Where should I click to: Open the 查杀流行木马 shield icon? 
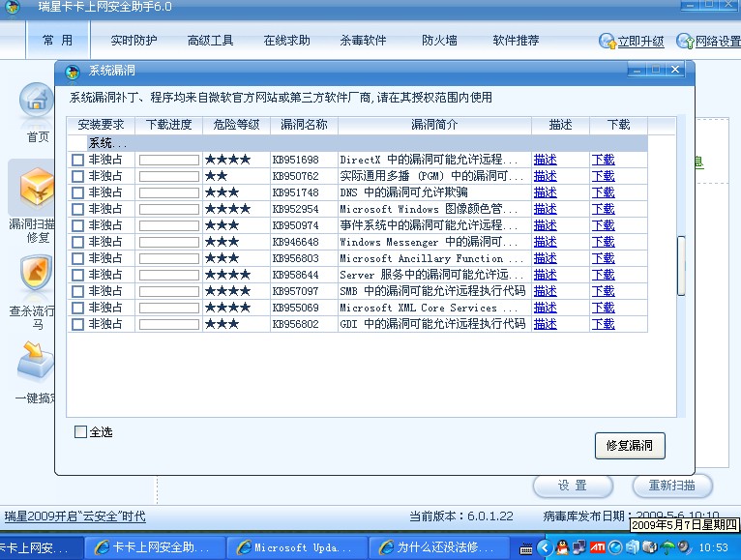(37, 276)
